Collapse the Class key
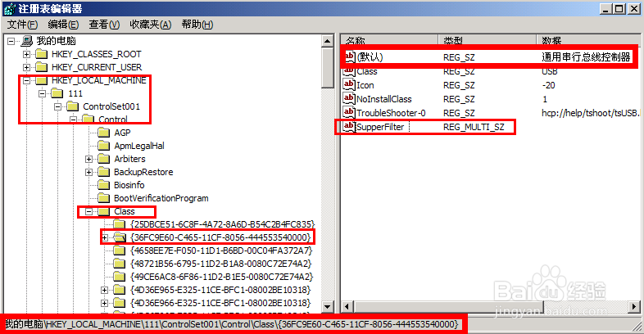The image size is (644, 334). [88, 212]
